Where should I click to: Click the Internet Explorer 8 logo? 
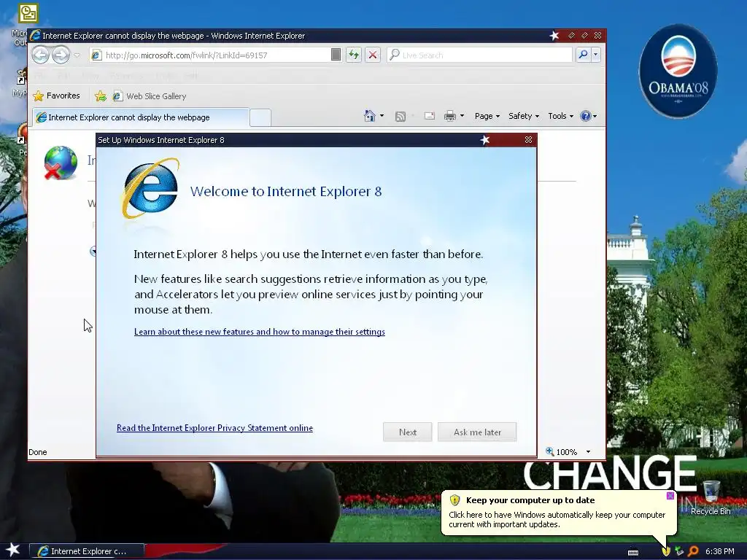point(150,189)
